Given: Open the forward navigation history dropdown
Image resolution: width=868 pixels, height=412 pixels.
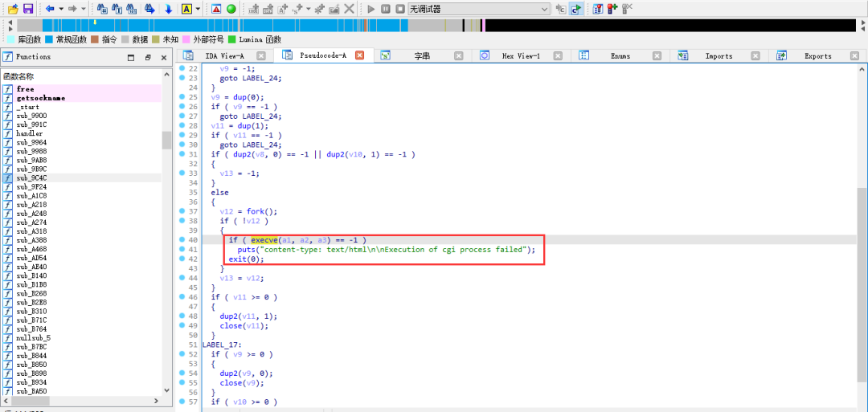Looking at the screenshot, I should click(83, 8).
